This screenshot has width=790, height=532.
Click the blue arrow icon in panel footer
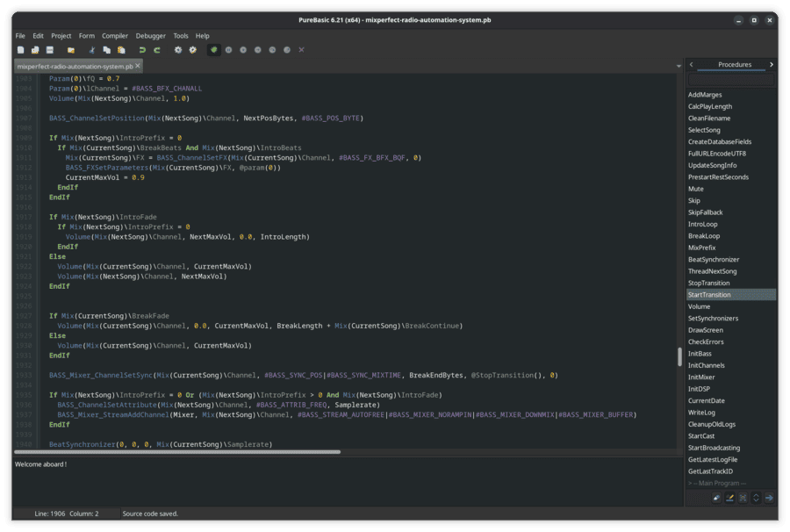click(769, 498)
